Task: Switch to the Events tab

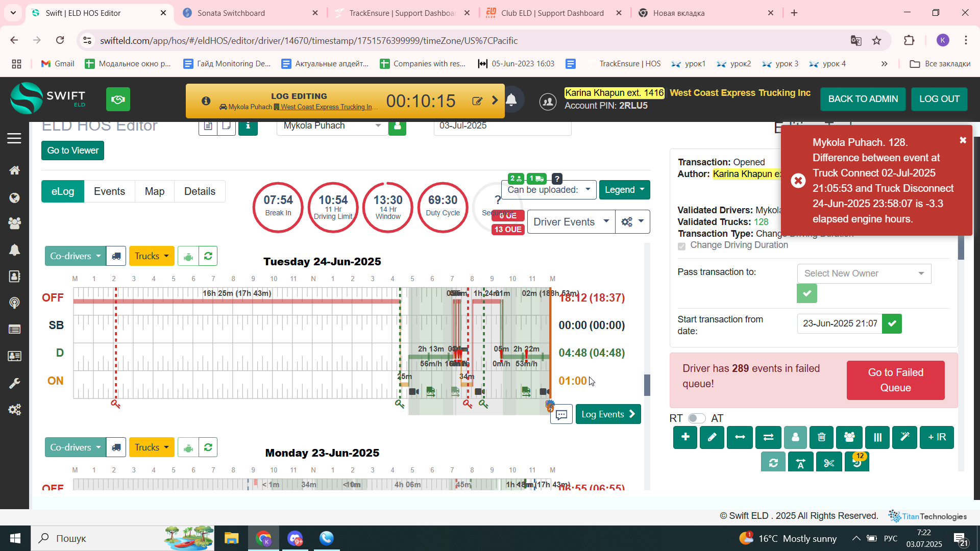Action: [x=109, y=191]
